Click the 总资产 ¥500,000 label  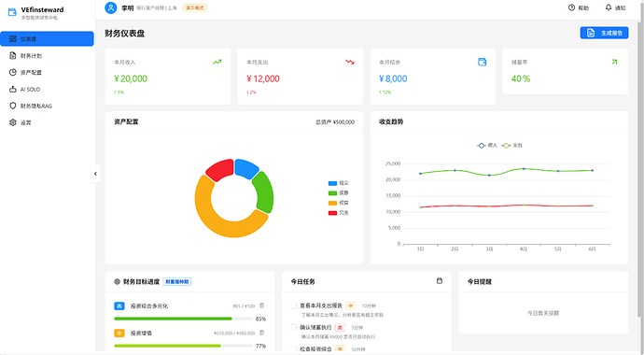335,122
